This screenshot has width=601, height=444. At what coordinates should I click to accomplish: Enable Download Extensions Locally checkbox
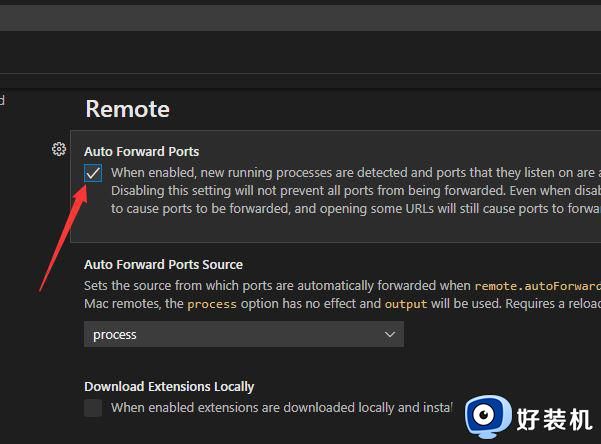(93, 407)
